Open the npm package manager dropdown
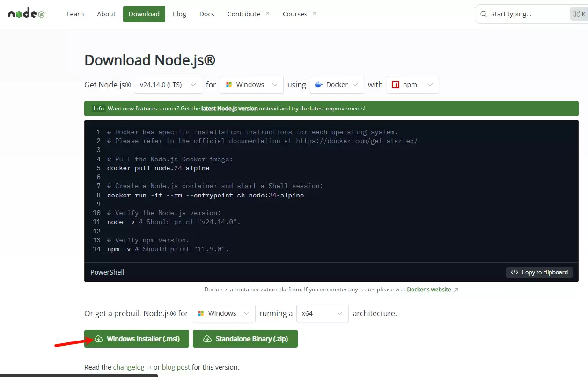The image size is (588, 377). pos(412,85)
